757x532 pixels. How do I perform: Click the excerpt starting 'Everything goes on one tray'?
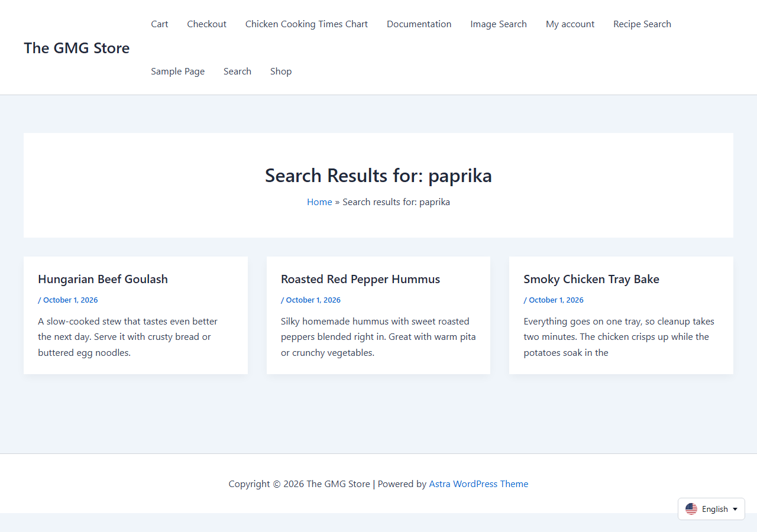coord(619,337)
